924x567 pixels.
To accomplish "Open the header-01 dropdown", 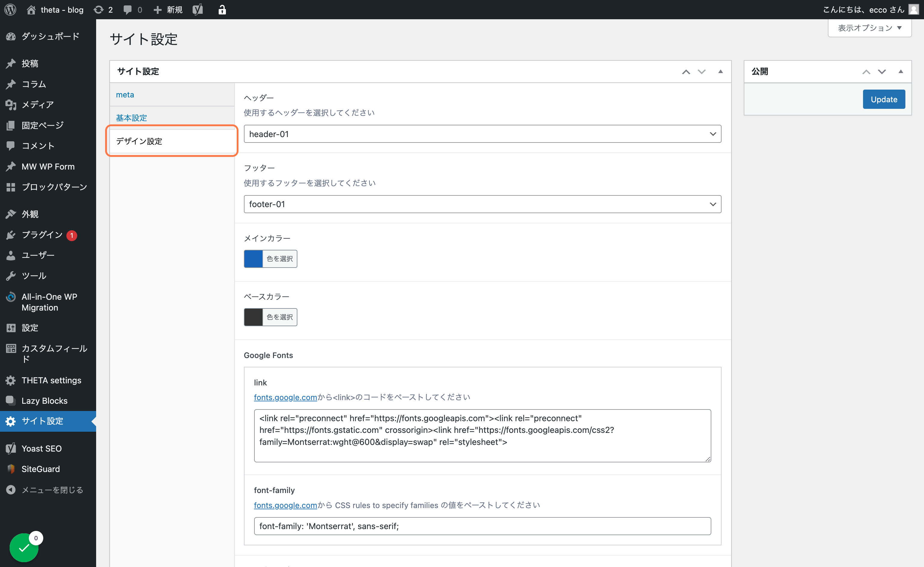I will click(482, 134).
